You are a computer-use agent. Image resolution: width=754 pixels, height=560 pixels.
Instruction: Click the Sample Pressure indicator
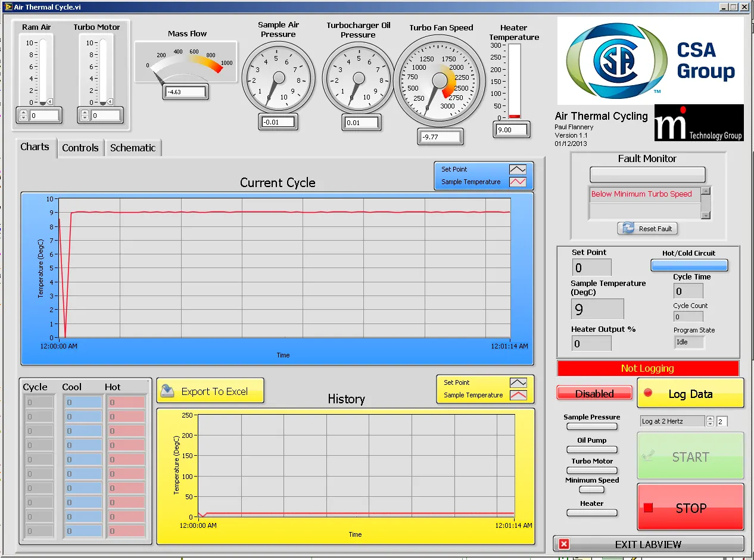coord(591,426)
